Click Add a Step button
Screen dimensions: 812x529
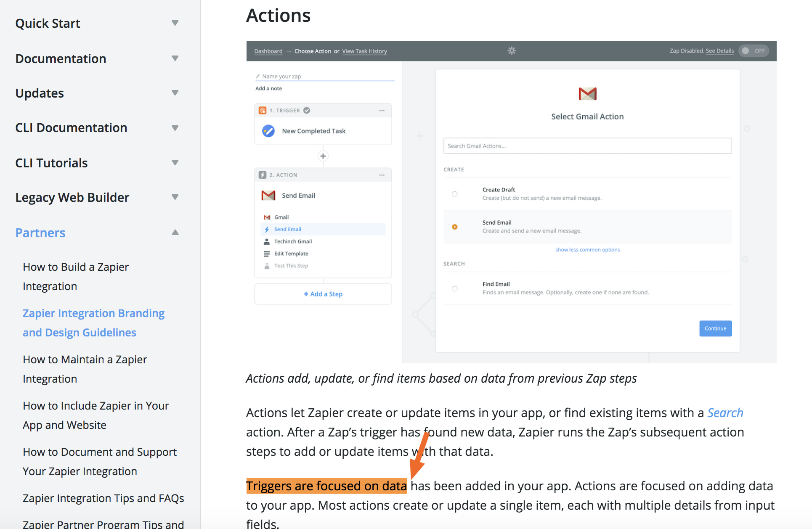323,294
